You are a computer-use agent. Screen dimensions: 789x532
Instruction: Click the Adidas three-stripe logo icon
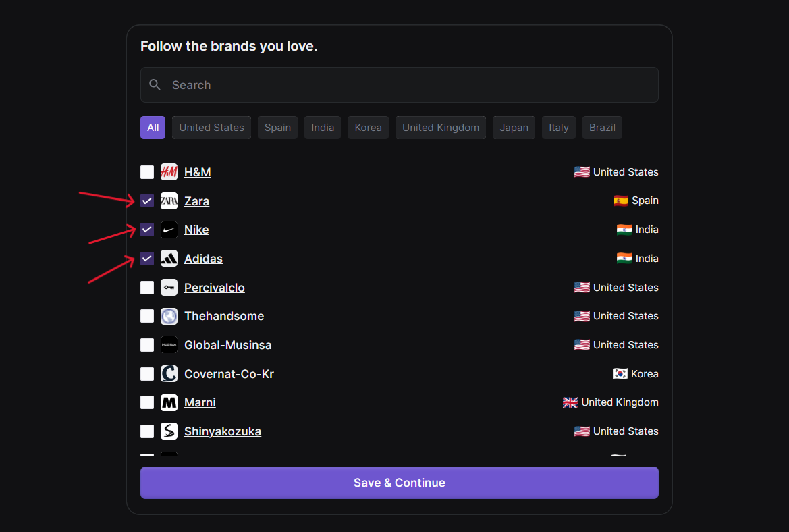tap(169, 259)
